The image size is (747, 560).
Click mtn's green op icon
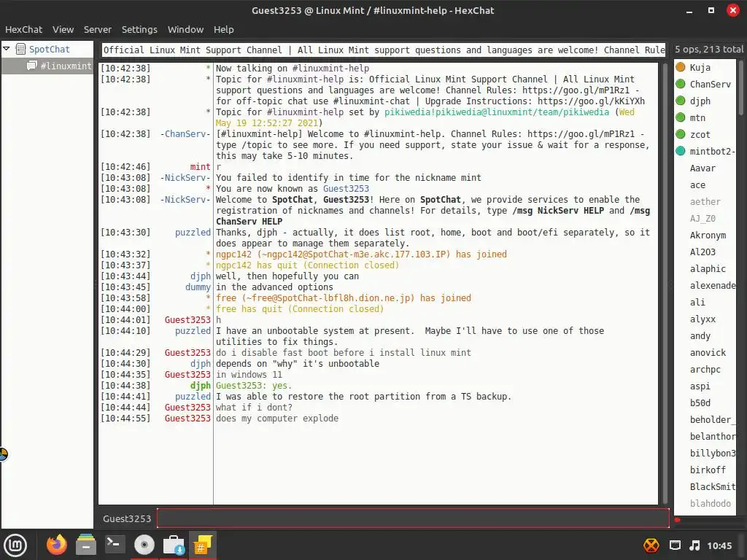pyautogui.click(x=681, y=117)
